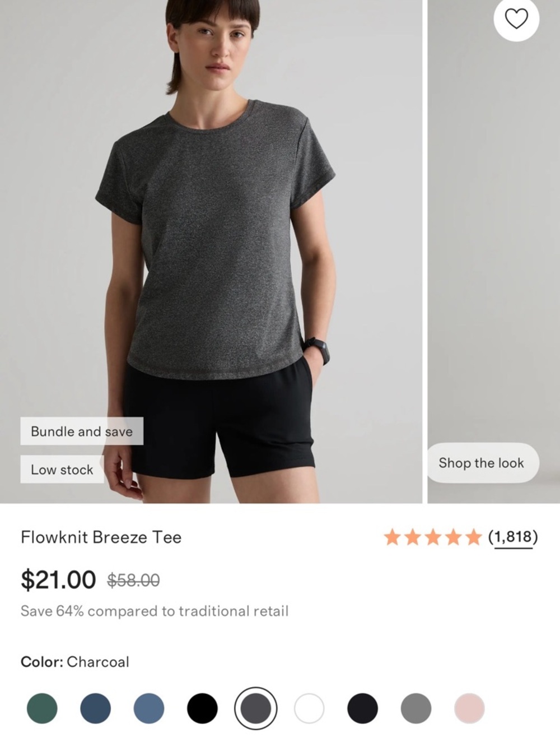560x747 pixels.
Task: Click the Low stock label
Action: (62, 470)
